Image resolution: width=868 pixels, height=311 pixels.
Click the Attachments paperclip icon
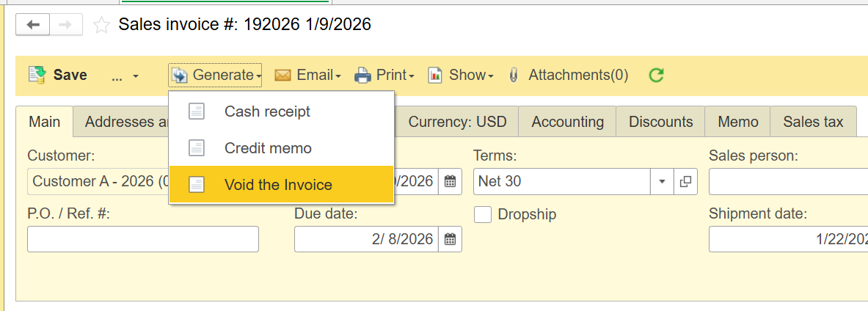[514, 75]
